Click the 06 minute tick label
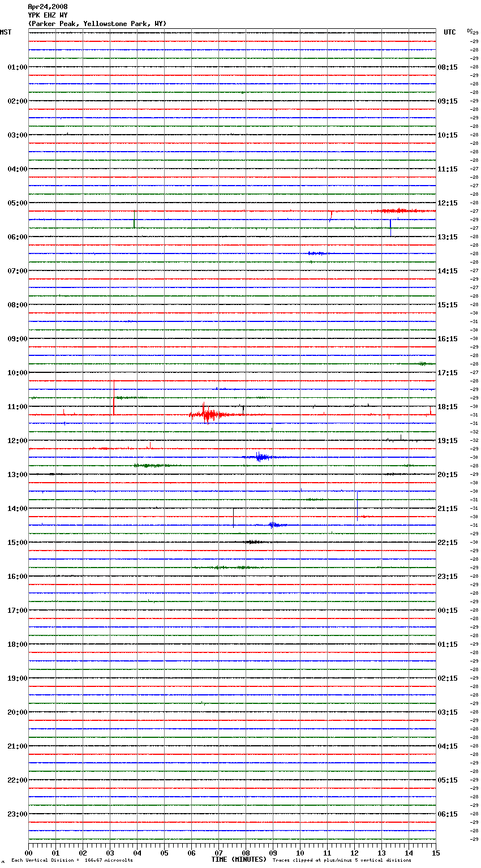Screen dimensions: 481x868 tap(192, 853)
